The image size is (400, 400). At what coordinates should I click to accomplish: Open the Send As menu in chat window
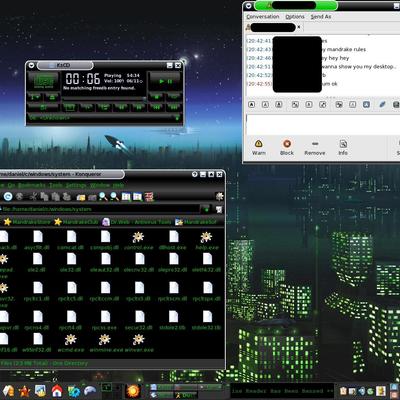click(321, 17)
